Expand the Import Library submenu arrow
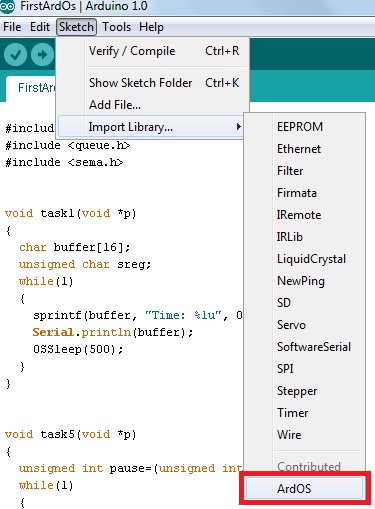 [238, 127]
